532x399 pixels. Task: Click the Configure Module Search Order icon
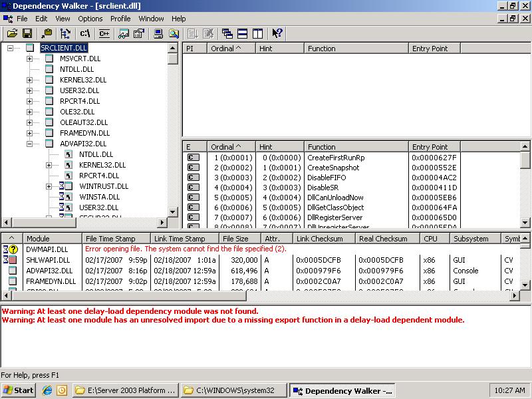(174, 33)
